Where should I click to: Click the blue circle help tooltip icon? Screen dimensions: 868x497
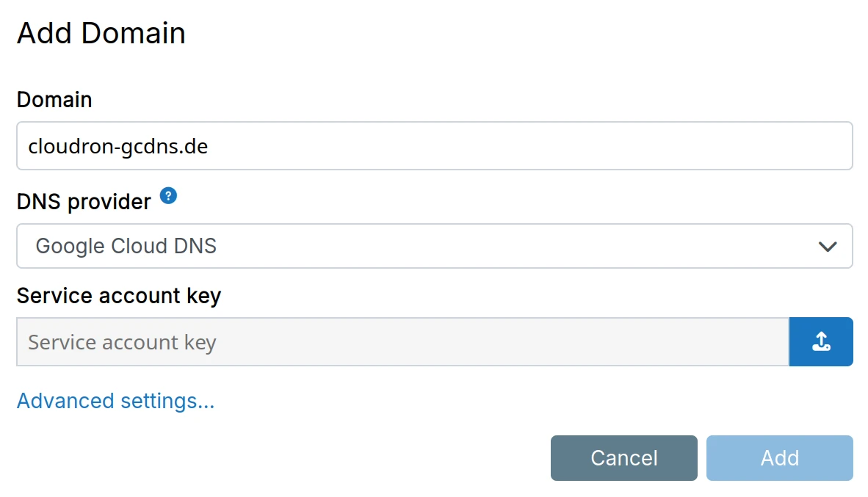point(168,196)
